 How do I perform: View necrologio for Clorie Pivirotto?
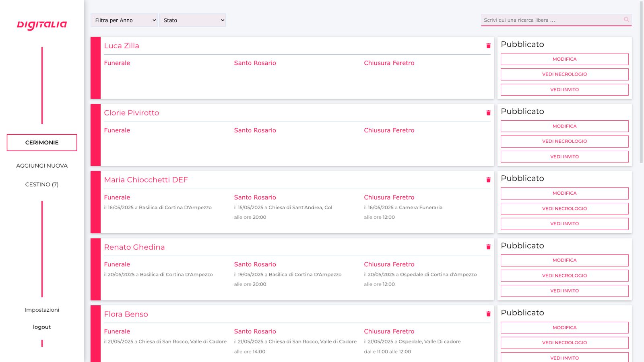(564, 142)
